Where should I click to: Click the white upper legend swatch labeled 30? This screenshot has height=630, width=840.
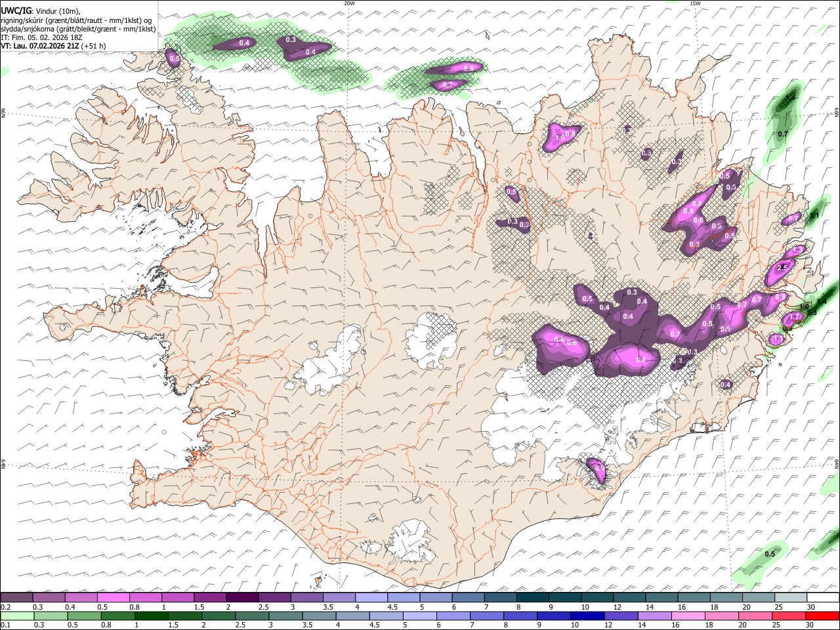(823, 598)
